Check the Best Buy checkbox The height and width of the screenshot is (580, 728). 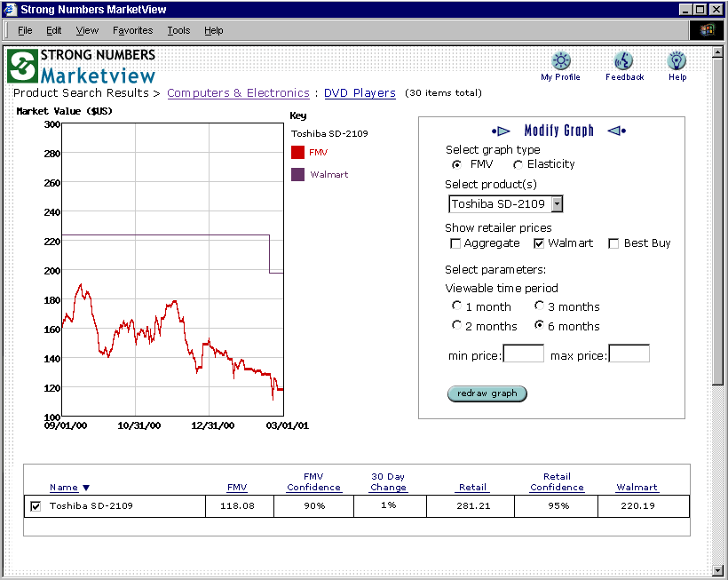click(x=613, y=243)
